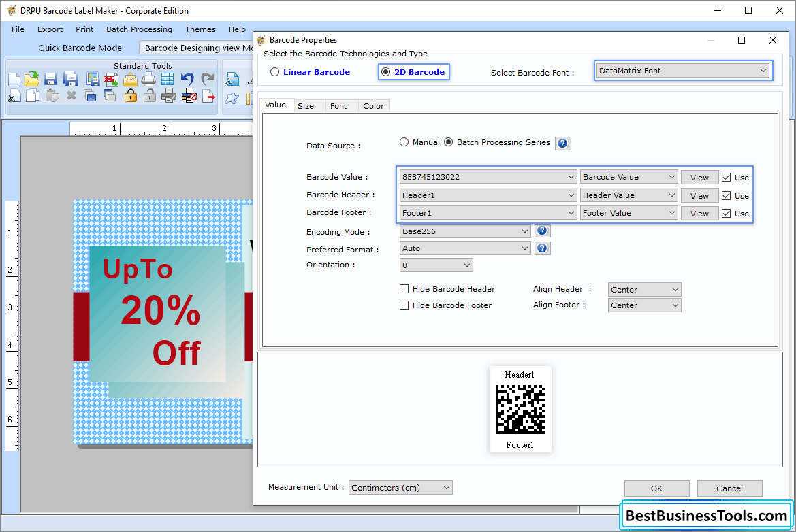Image resolution: width=796 pixels, height=532 pixels.
Task: Select the Cut scissors icon
Action: click(x=14, y=96)
